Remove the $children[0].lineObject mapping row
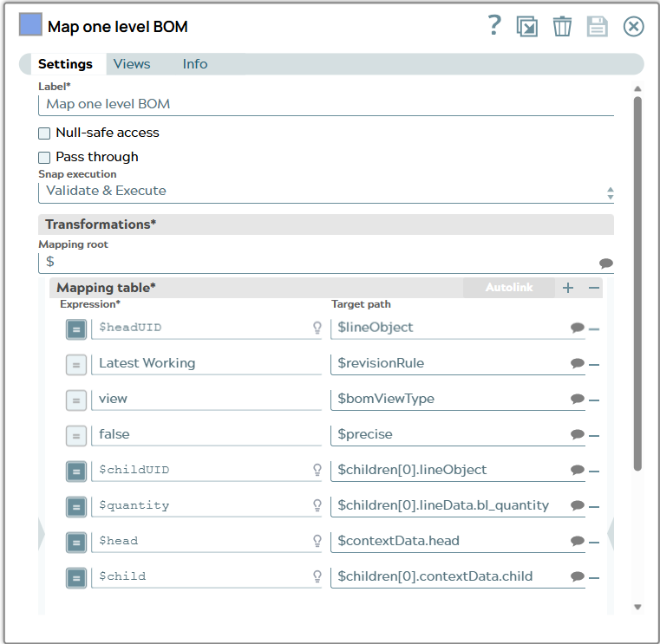Viewport: 660px width, 644px height. (594, 472)
